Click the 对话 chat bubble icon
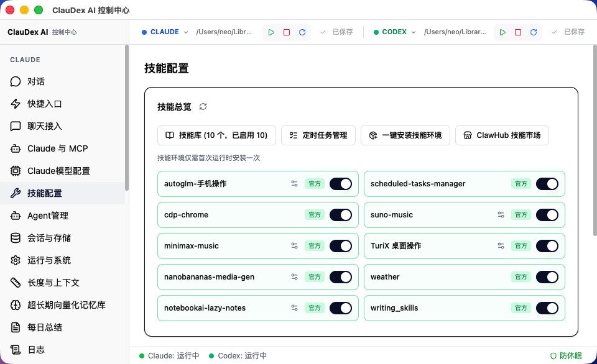Viewport: 597px width, 364px height. click(15, 81)
